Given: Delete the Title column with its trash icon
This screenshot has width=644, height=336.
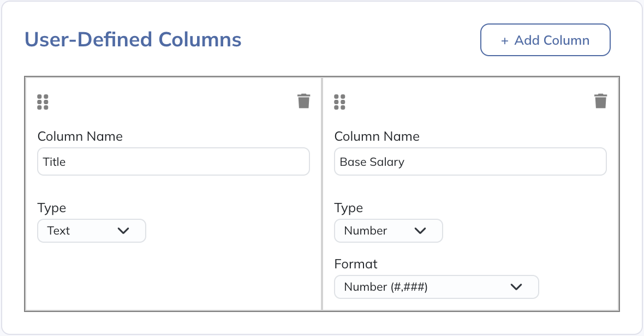Looking at the screenshot, I should [304, 101].
